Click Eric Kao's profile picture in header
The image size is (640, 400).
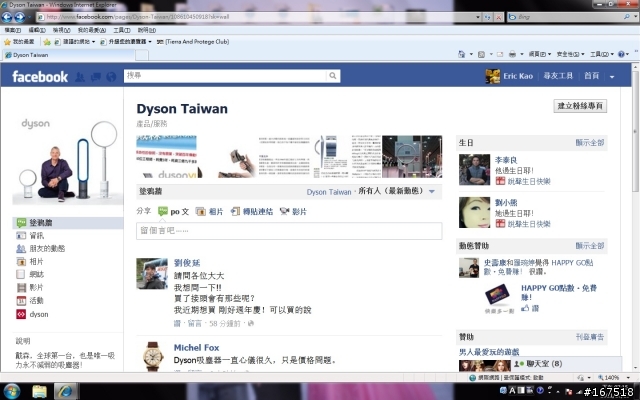493,76
